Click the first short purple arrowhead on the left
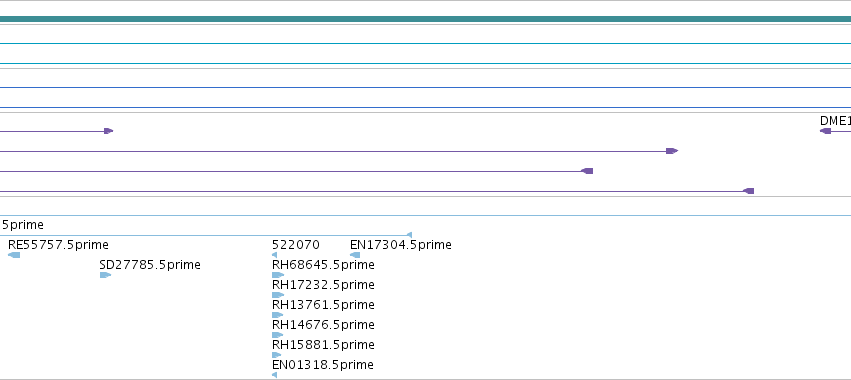 click(109, 131)
